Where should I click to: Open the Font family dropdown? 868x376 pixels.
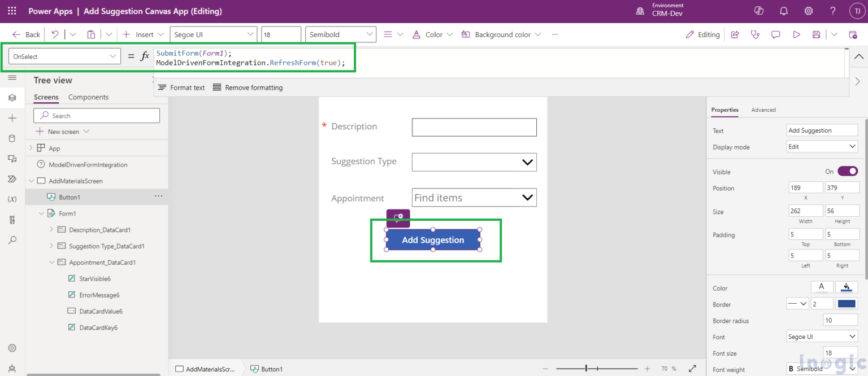(822, 336)
